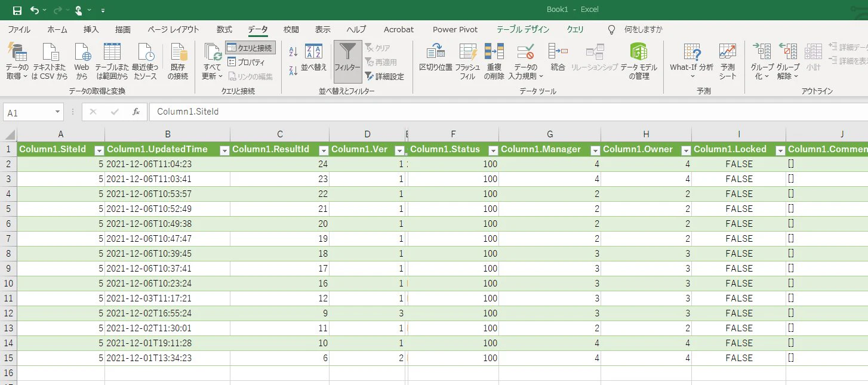The height and width of the screenshot is (385, 868).
Task: Open the 挿入 ribbon tab
Action: coord(91,29)
